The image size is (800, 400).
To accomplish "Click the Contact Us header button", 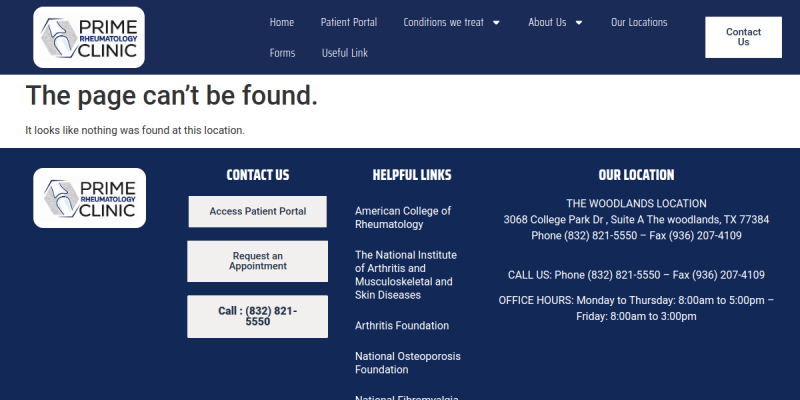I will click(x=743, y=37).
